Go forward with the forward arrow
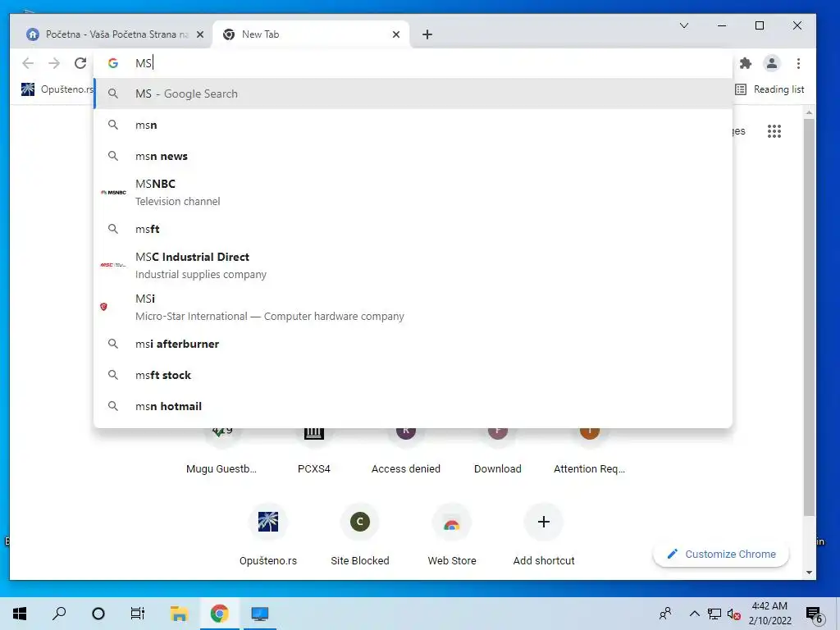 54,63
